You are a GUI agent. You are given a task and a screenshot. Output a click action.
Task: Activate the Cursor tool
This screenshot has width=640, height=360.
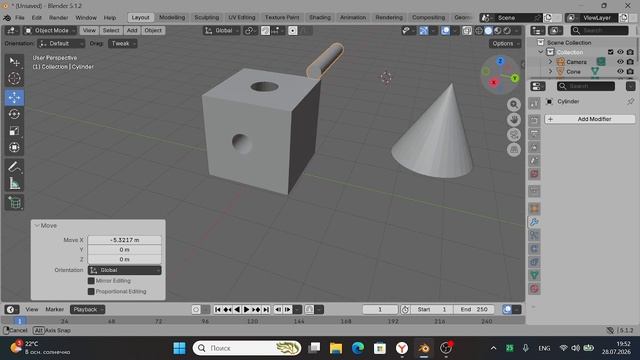14,78
